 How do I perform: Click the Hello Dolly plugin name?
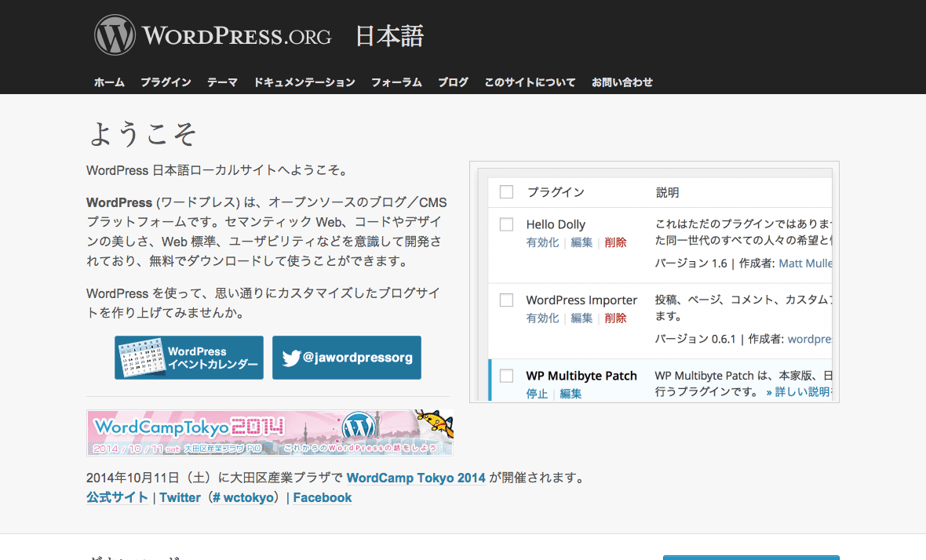[556, 224]
